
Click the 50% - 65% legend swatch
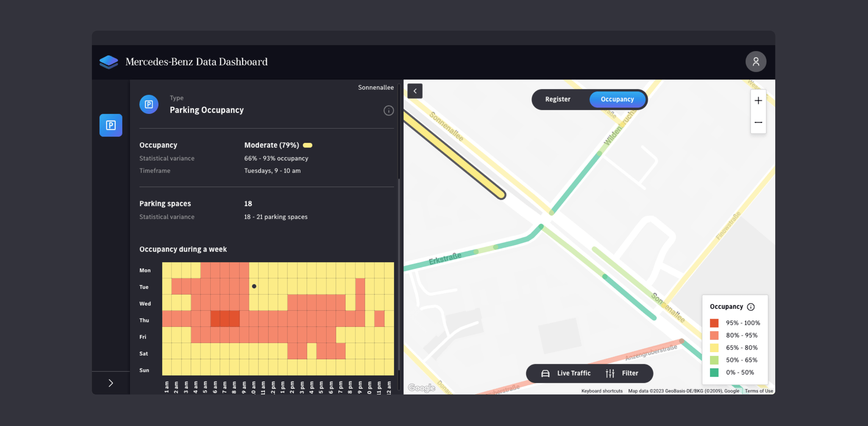714,360
